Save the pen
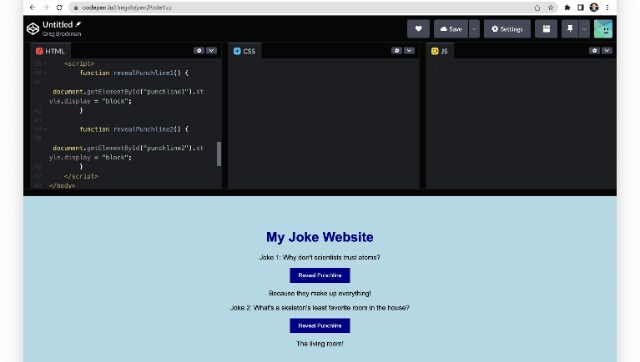Screen dimensions: 640x362 (x=451, y=29)
